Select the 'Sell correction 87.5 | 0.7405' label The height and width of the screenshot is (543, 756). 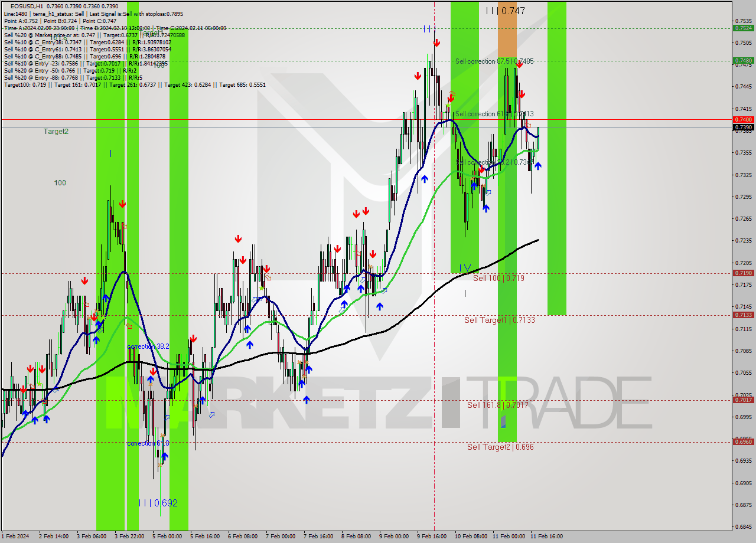[x=494, y=61]
